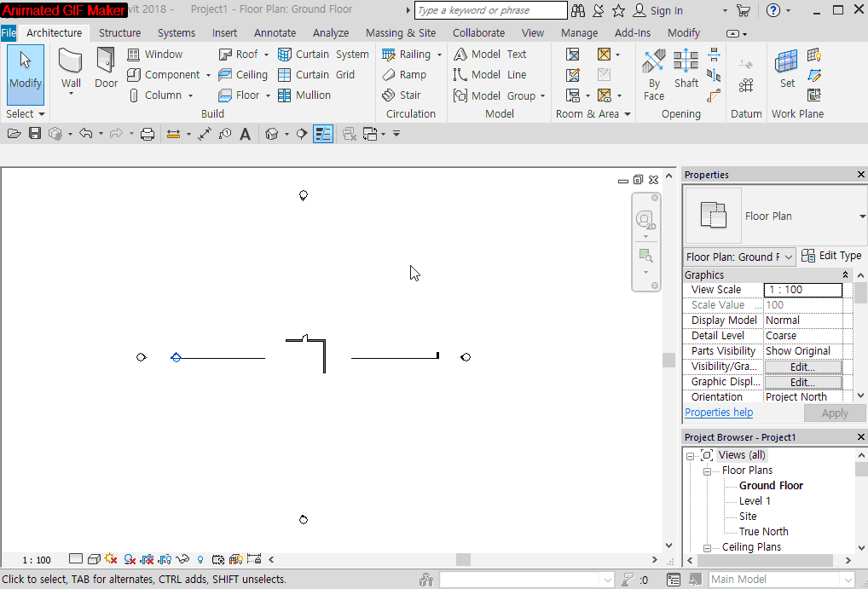
Task: Choose the Stair tool
Action: pyautogui.click(x=402, y=95)
